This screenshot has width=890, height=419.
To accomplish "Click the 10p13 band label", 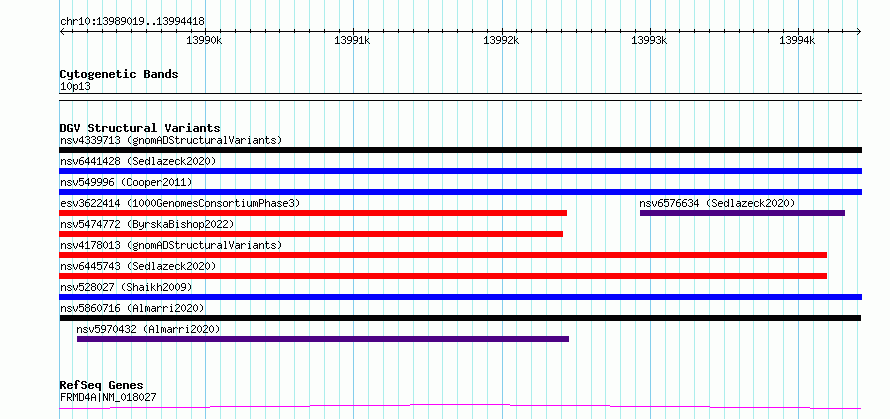I will pyautogui.click(x=75, y=87).
